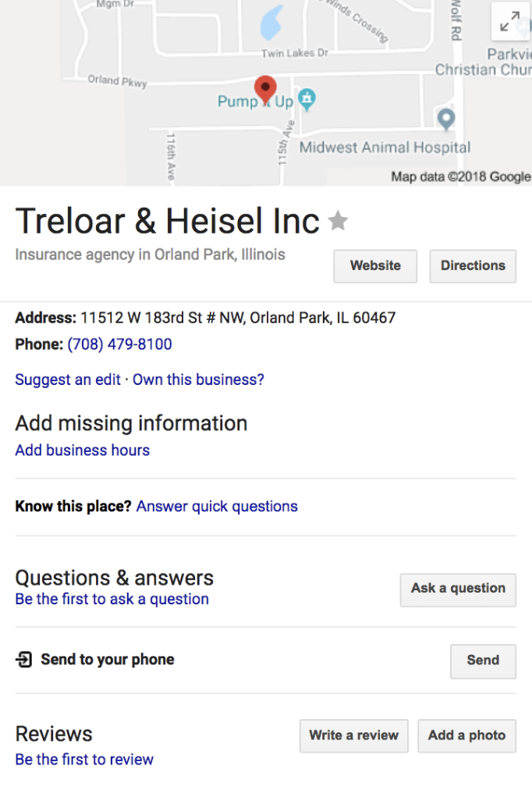This screenshot has width=532, height=787.
Task: Write a review for Treloar & Heisel
Action: [x=353, y=735]
